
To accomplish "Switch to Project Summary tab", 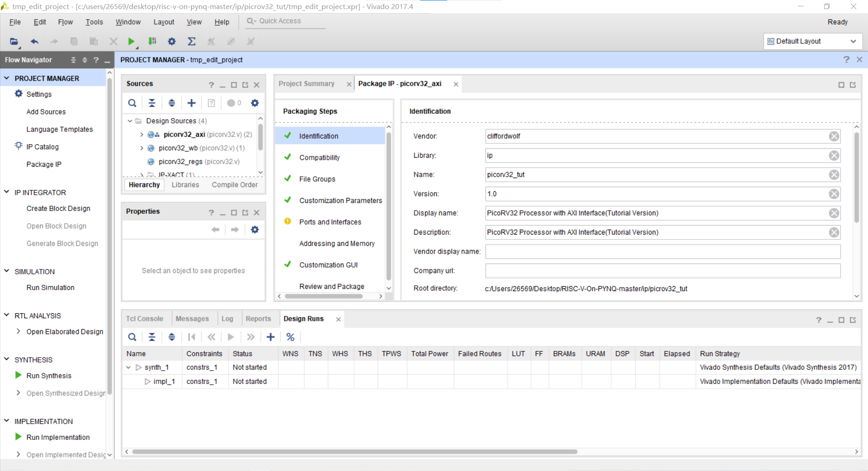I will point(307,84).
